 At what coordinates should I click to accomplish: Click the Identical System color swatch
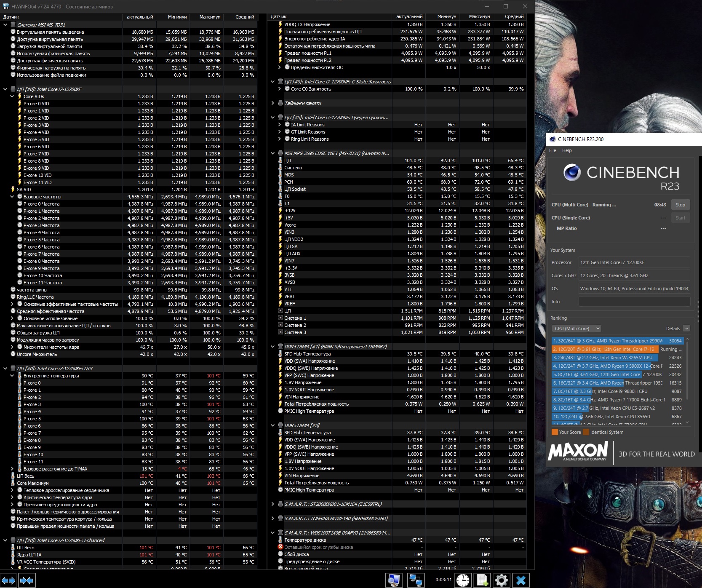(586, 432)
